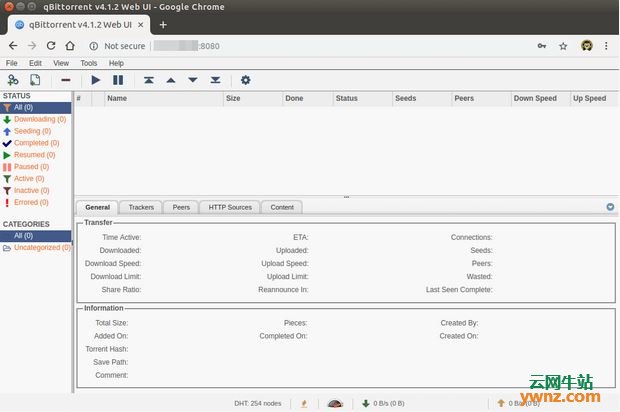Switch to the HTTP Sources tab
Screen dimensions: 620x412
(x=230, y=207)
